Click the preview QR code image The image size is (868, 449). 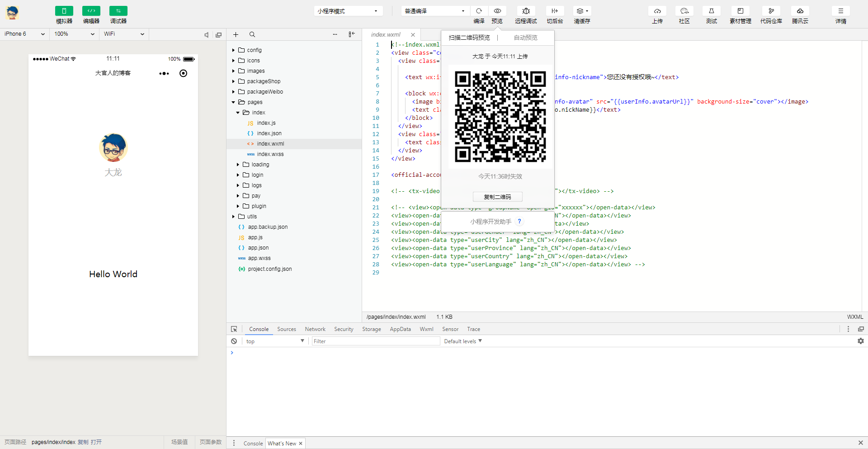pos(500,117)
